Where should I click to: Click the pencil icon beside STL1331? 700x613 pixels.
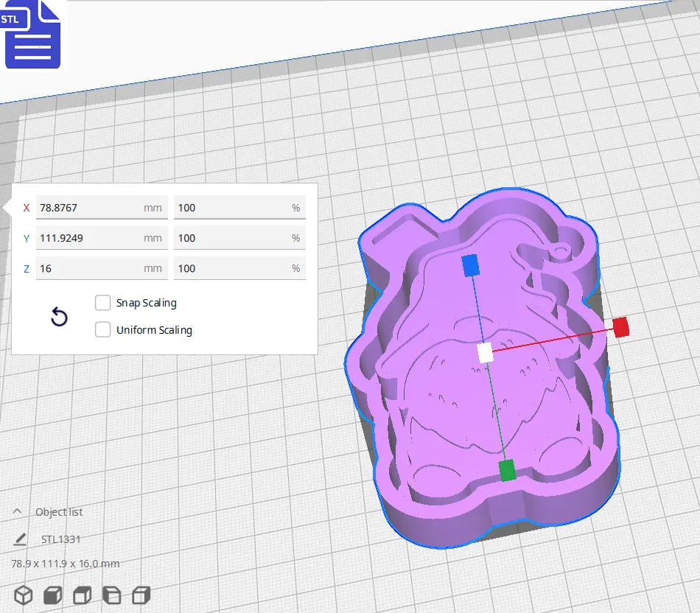pyautogui.click(x=20, y=538)
